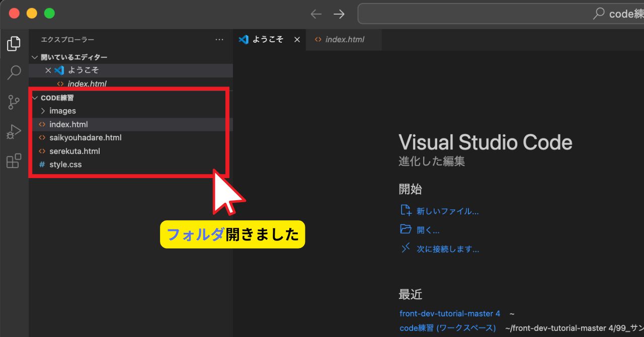This screenshot has height=337, width=644.
Task: Switch to the ようこそ tab
Action: coord(268,40)
